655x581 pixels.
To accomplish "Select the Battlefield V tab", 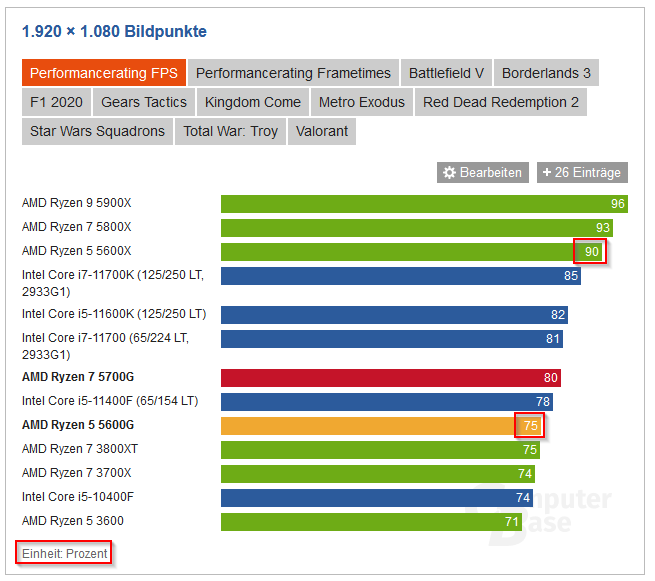I will coord(446,73).
